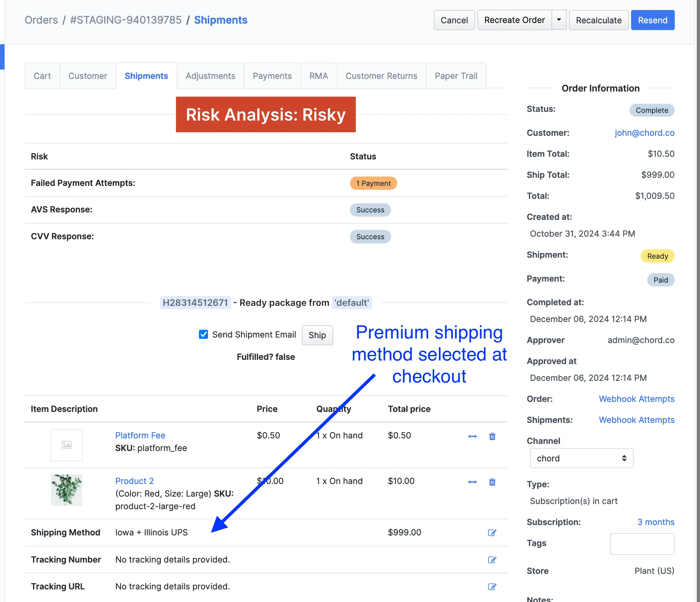
Task: Go to Orders in the breadcrumb
Action: (x=41, y=20)
